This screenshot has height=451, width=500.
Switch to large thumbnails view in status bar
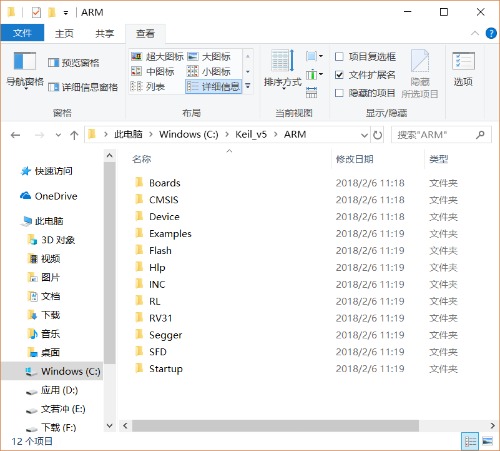pos(487,441)
